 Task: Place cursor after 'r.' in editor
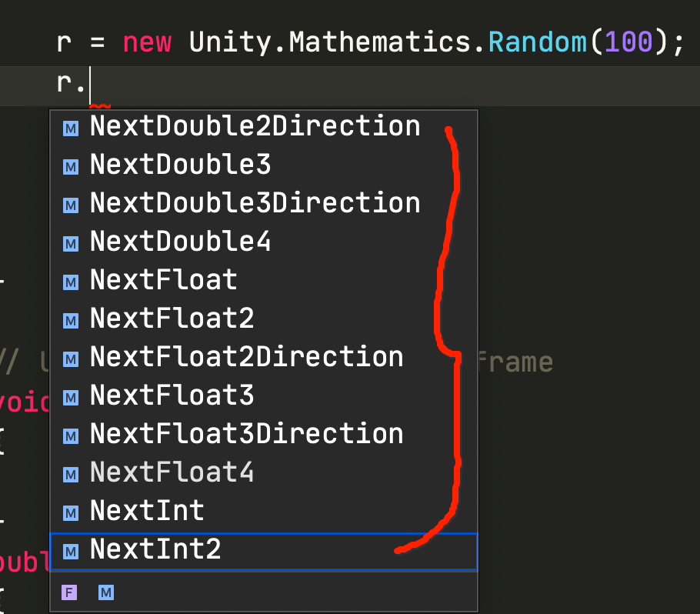pos(91,83)
